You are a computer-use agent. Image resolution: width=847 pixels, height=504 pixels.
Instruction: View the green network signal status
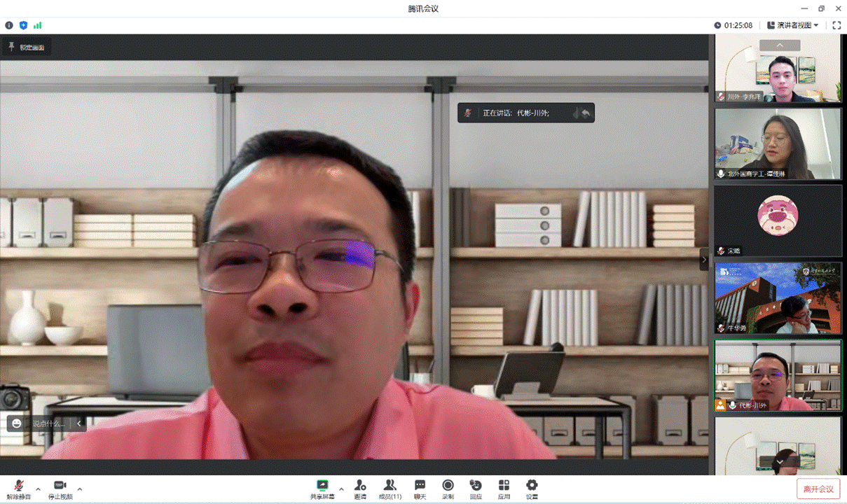pos(37,25)
